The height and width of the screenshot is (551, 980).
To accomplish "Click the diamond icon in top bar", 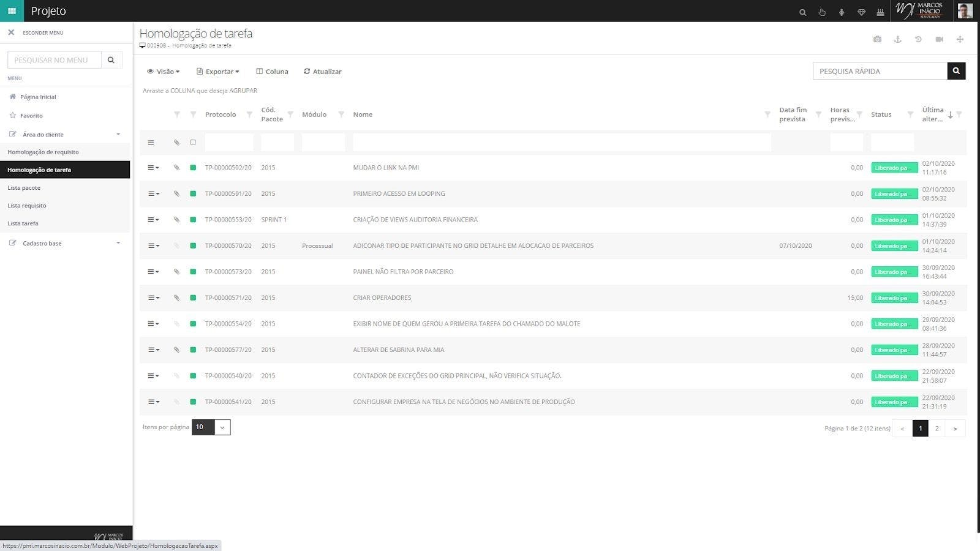I will [861, 12].
